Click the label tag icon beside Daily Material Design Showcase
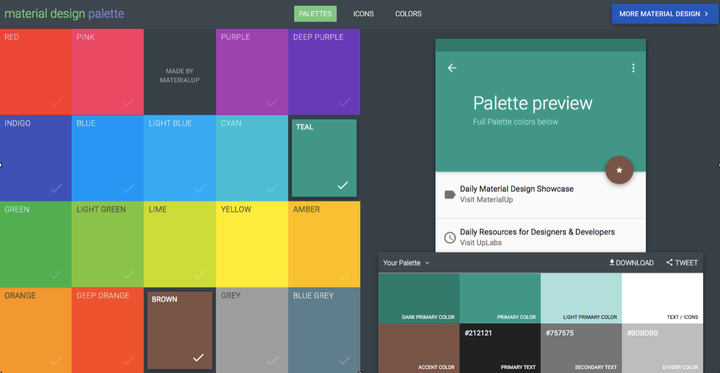 point(450,194)
